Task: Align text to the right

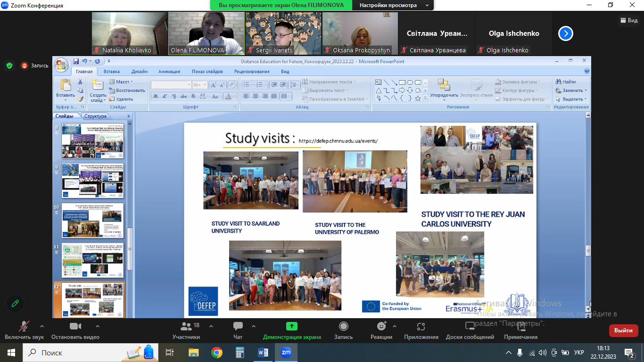Action: tap(265, 96)
